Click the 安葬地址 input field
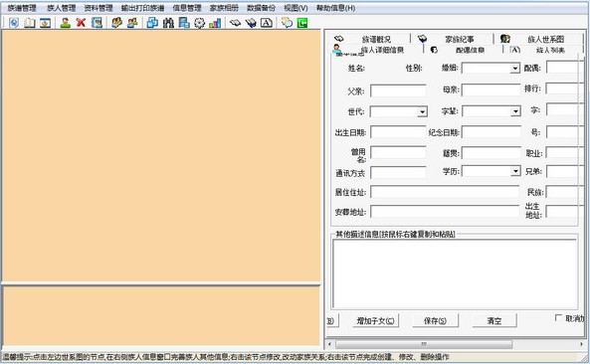This screenshot has width=590, height=364. (x=445, y=211)
